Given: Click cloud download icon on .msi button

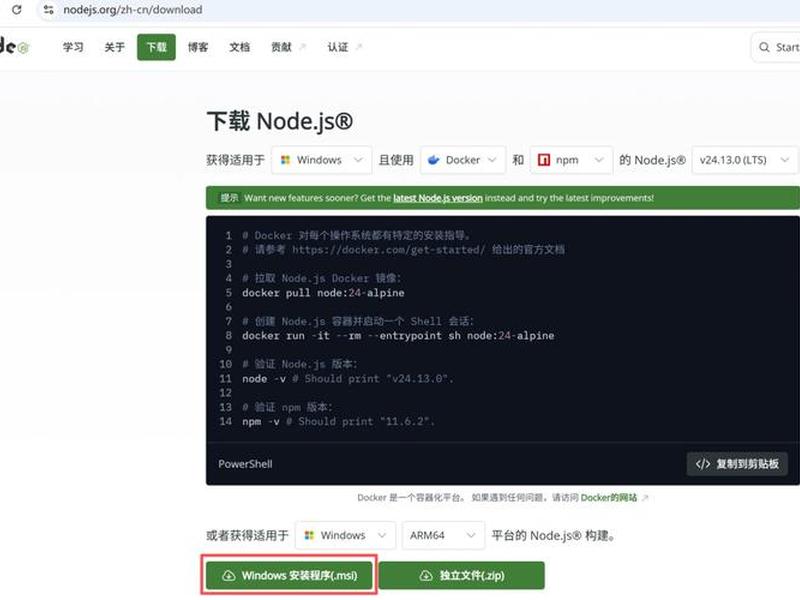Looking at the screenshot, I should [x=229, y=576].
